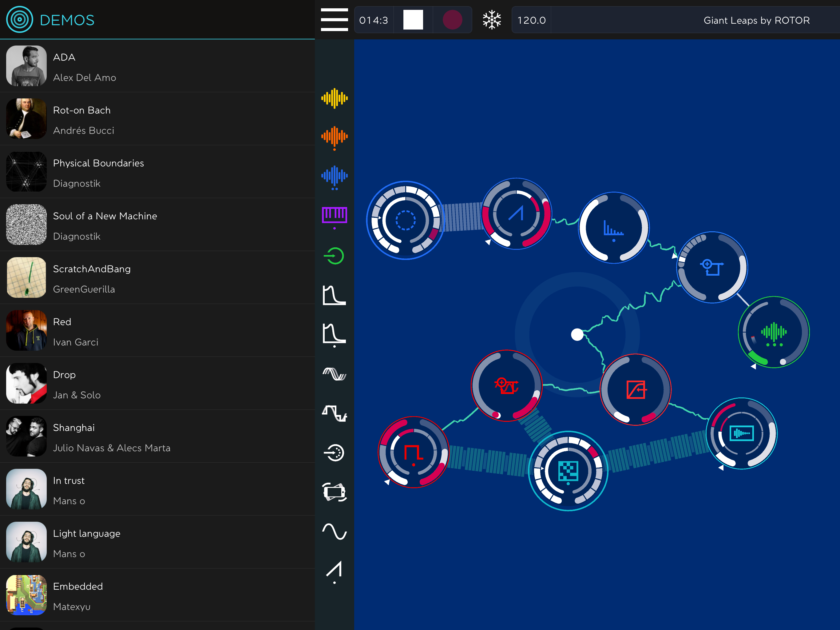The image size is (840, 630).
Task: Select the red wave-shaper node with crosshair
Action: (507, 386)
